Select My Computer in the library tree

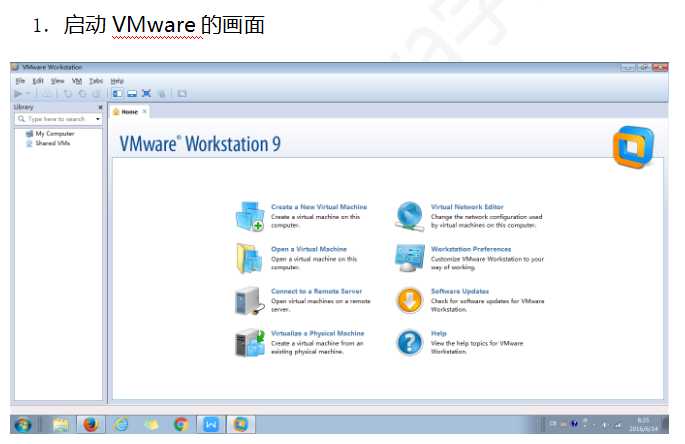pos(55,134)
